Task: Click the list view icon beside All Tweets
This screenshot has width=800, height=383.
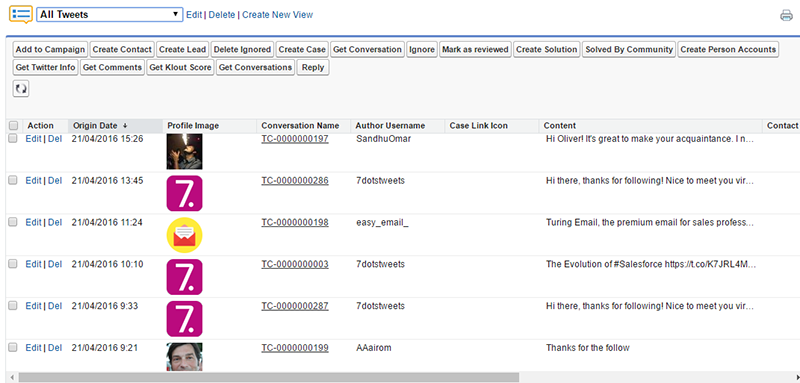Action: click(21, 15)
